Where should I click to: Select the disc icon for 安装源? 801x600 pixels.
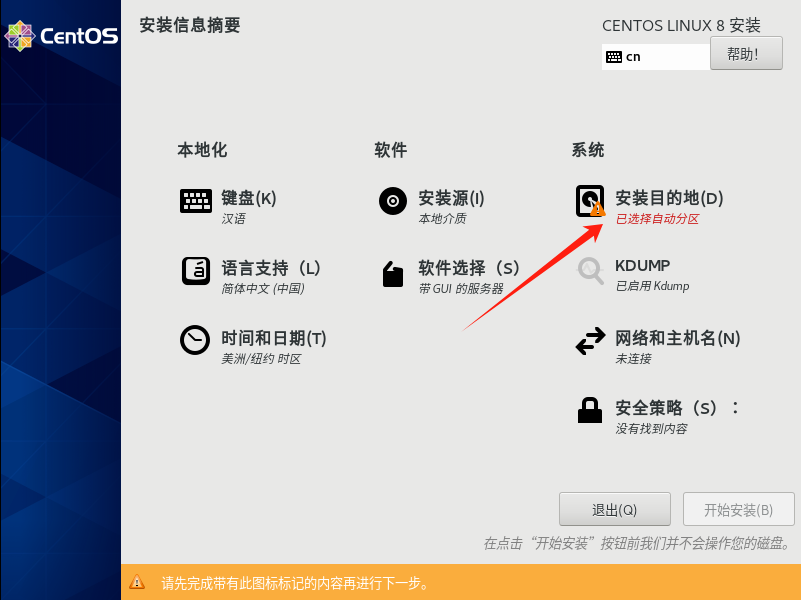(393, 201)
